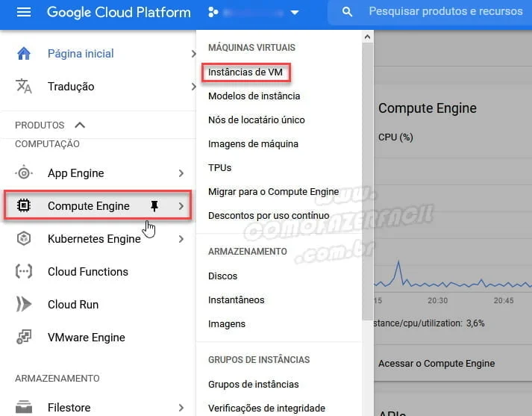Collapse the PRODUTOS section chevron
Viewport: 532px width, 416px height.
[x=80, y=125]
